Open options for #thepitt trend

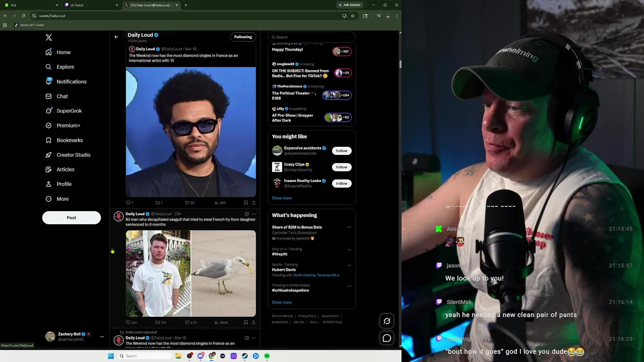click(x=349, y=249)
